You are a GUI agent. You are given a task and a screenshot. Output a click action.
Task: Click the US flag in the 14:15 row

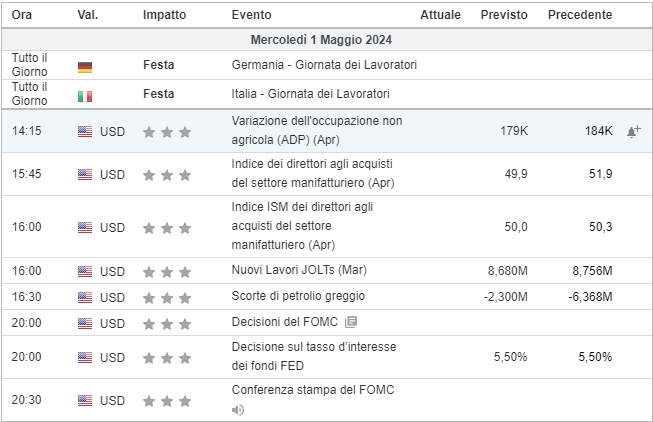[85, 132]
